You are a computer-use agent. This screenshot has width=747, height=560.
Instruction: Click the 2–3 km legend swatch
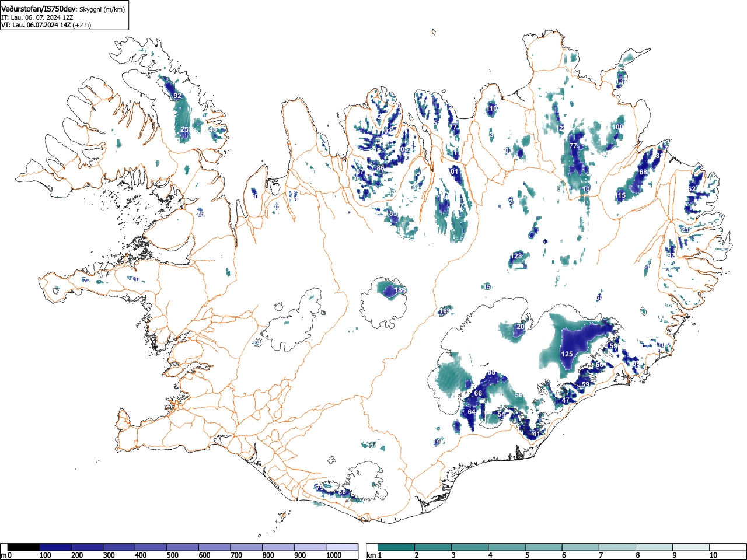click(x=434, y=547)
